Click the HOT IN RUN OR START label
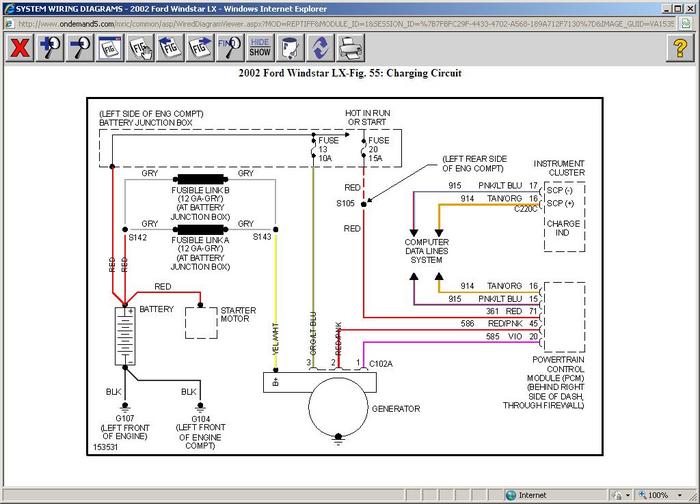The height and width of the screenshot is (504, 700). 367,117
